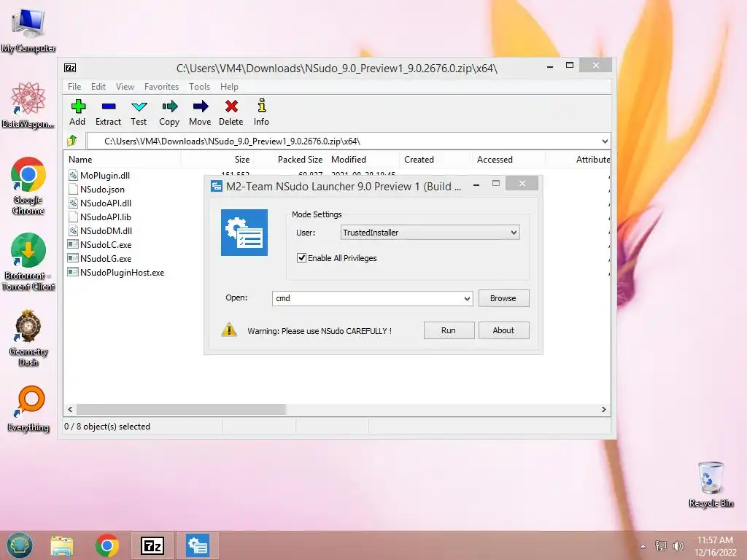This screenshot has width=747, height=560.
Task: Show hidden system tray icons
Action: coord(643,546)
